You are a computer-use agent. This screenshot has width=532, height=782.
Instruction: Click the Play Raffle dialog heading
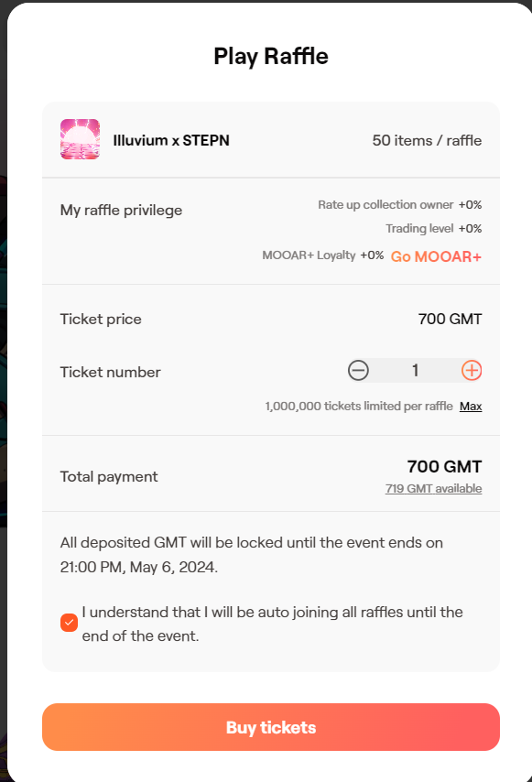(271, 56)
